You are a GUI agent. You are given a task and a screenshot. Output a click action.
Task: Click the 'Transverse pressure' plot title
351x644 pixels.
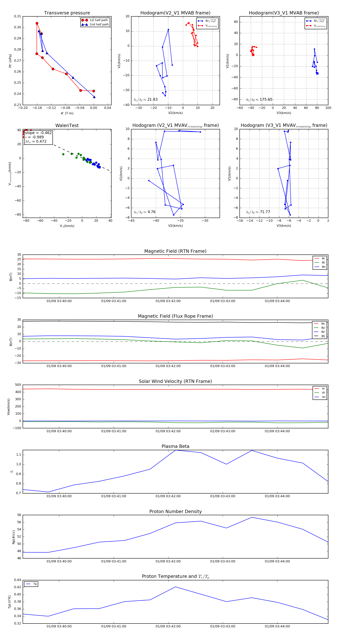(67, 13)
